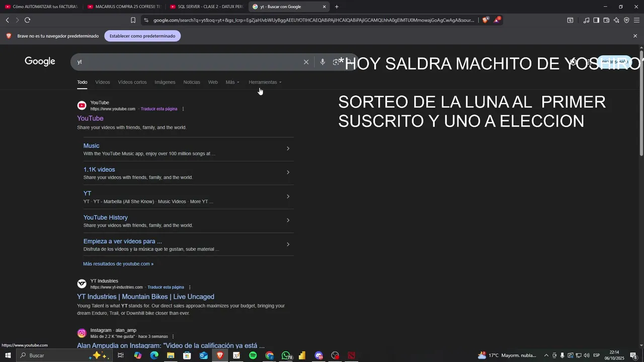The height and width of the screenshot is (362, 644).
Task: Open the notifications center icon
Action: click(x=633, y=355)
